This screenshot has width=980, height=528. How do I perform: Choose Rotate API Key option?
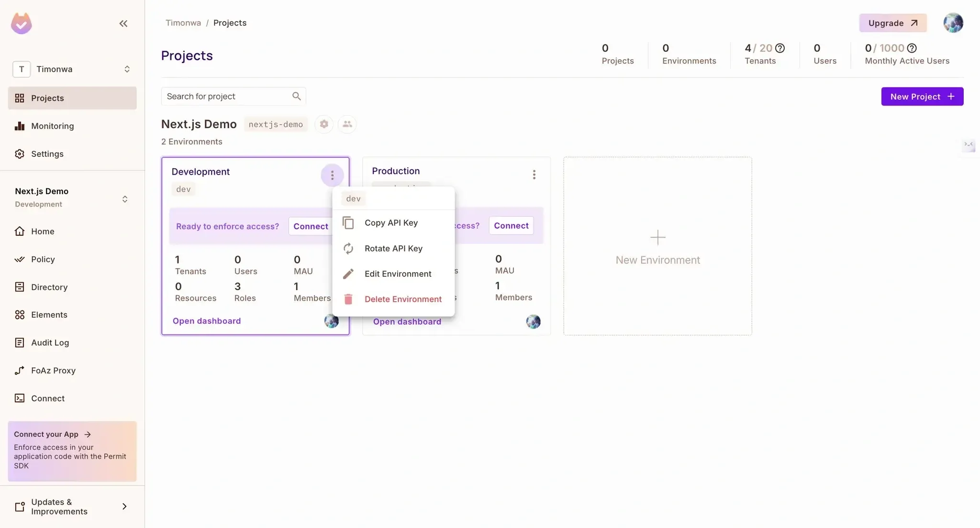tap(393, 249)
